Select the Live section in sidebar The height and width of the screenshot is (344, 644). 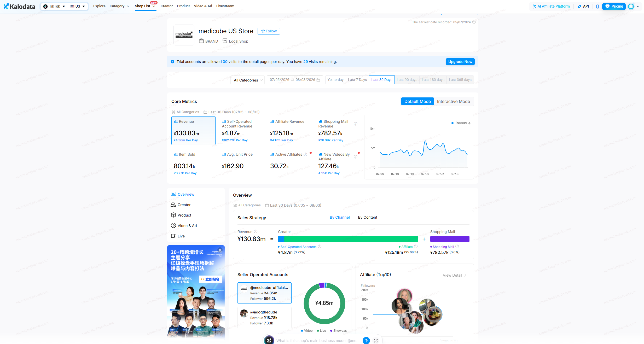coord(178,236)
